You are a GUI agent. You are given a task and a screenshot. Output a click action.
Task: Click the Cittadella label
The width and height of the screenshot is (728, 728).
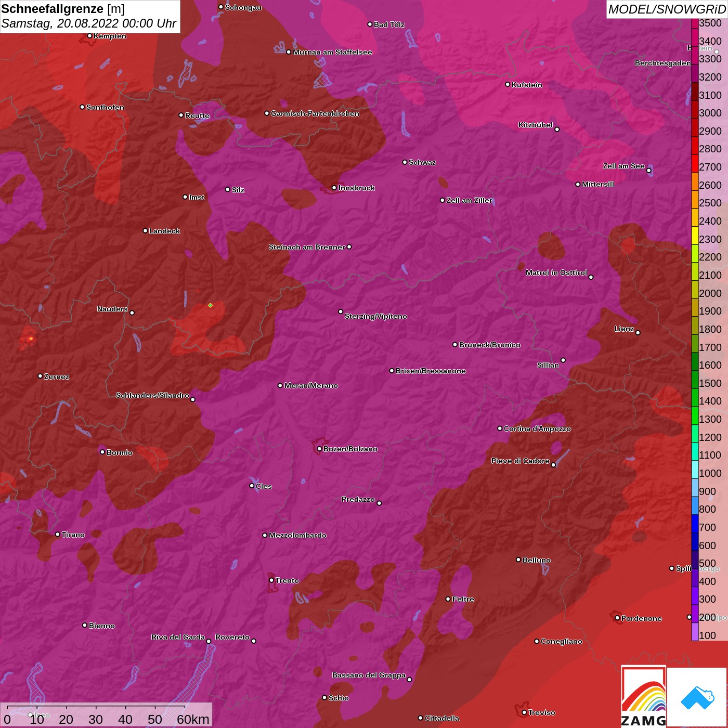[x=442, y=718]
